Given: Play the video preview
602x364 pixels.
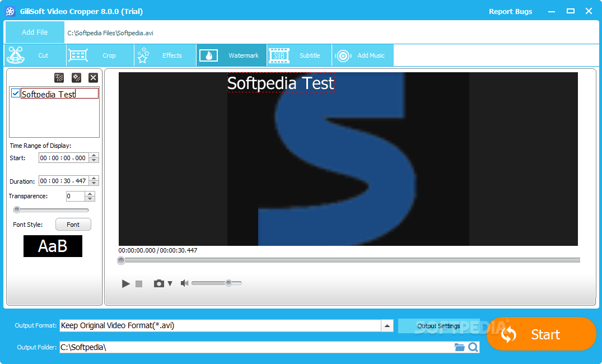Looking at the screenshot, I should (125, 284).
